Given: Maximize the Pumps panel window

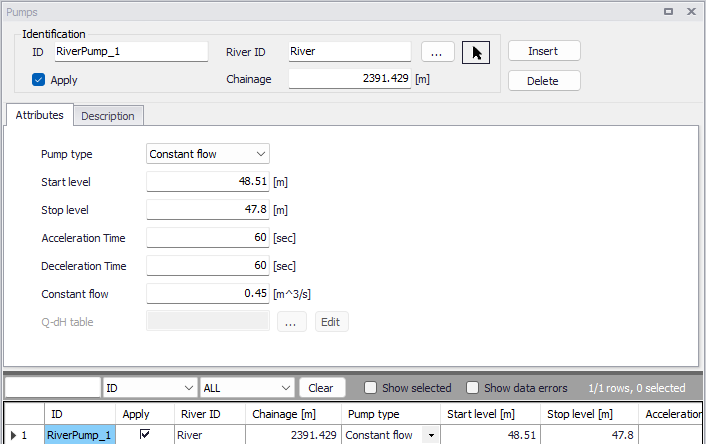Looking at the screenshot, I should click(669, 12).
